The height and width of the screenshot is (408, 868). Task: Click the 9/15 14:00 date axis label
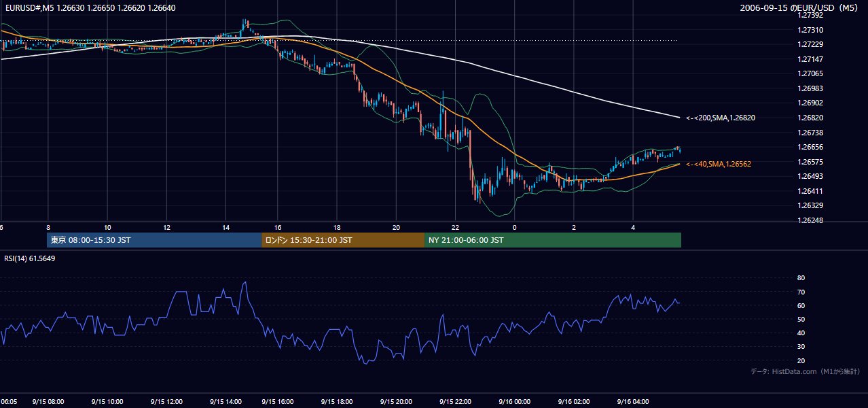point(226,402)
